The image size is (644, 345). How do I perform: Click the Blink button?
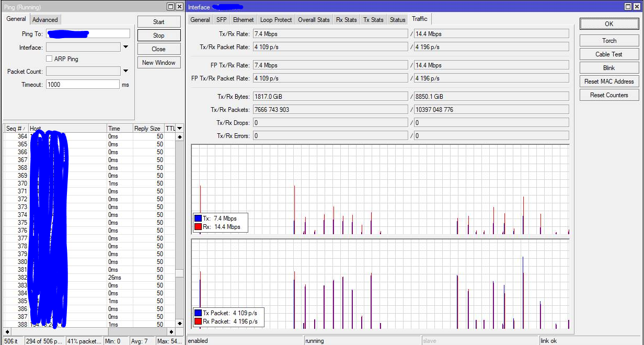tap(609, 68)
